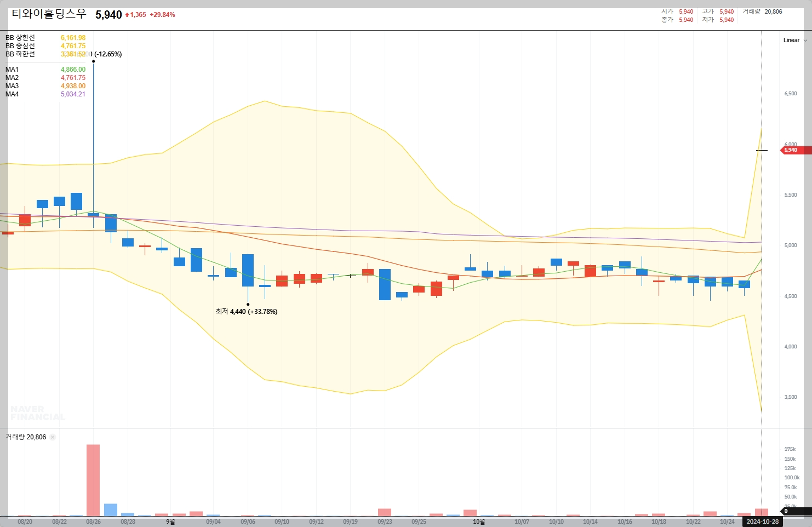This screenshot has height=527, width=812.
Task: Click the MA1 value 4,866.00
Action: click(73, 70)
